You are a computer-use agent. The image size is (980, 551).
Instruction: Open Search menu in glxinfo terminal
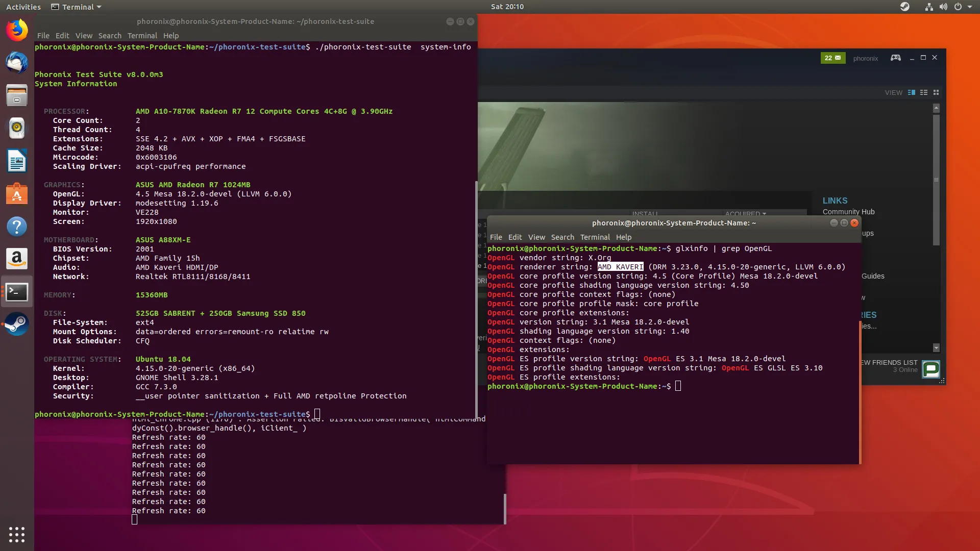562,237
